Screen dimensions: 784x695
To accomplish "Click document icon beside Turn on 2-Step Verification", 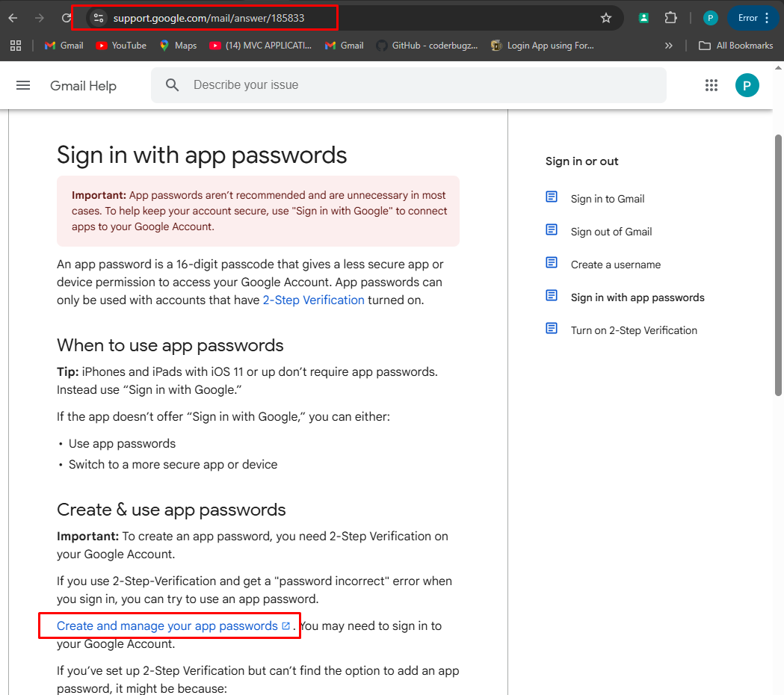I will [x=552, y=329].
